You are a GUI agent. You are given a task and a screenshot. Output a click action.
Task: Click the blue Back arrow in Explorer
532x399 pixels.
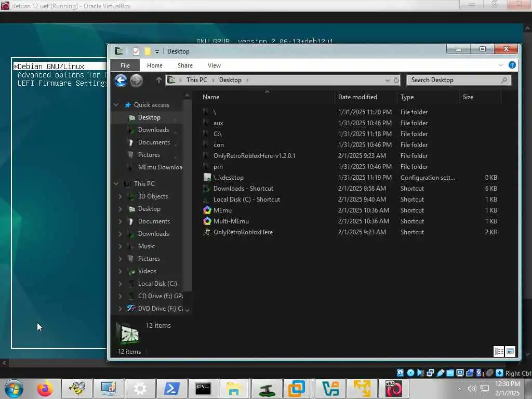coord(121,81)
